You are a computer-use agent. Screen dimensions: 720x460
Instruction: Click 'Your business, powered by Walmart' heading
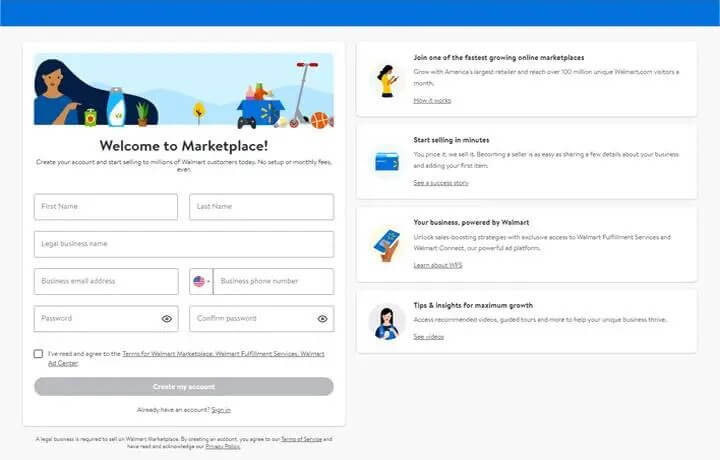(471, 222)
